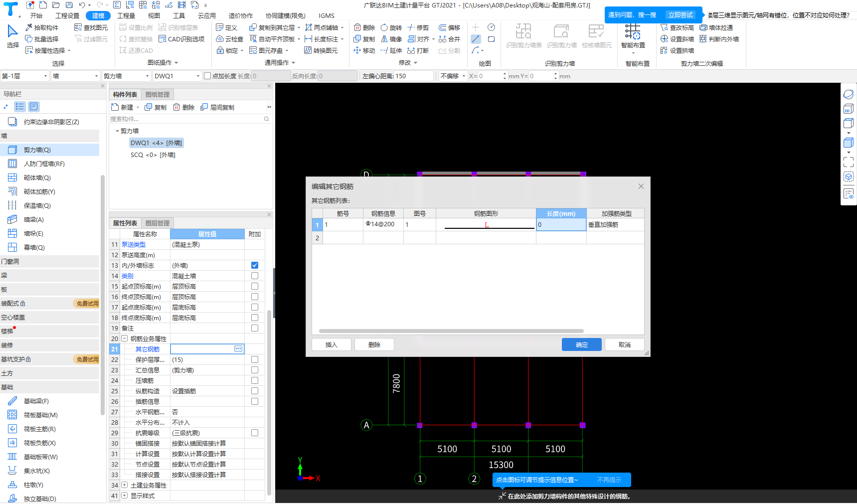Select the 打断 break tool
This screenshot has width=857, height=504.
click(418, 50)
